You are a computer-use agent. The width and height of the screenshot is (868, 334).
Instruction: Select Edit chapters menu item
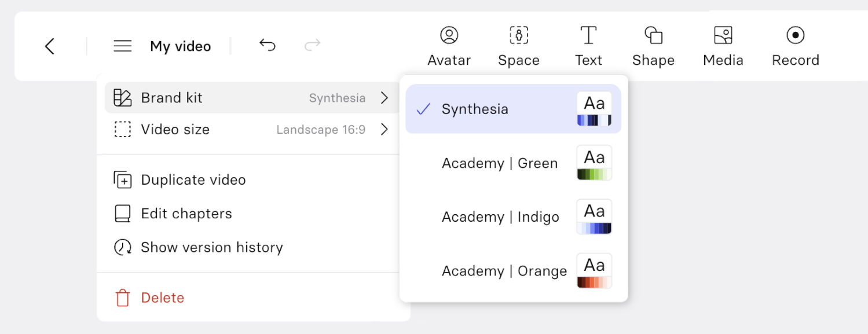pos(252,214)
